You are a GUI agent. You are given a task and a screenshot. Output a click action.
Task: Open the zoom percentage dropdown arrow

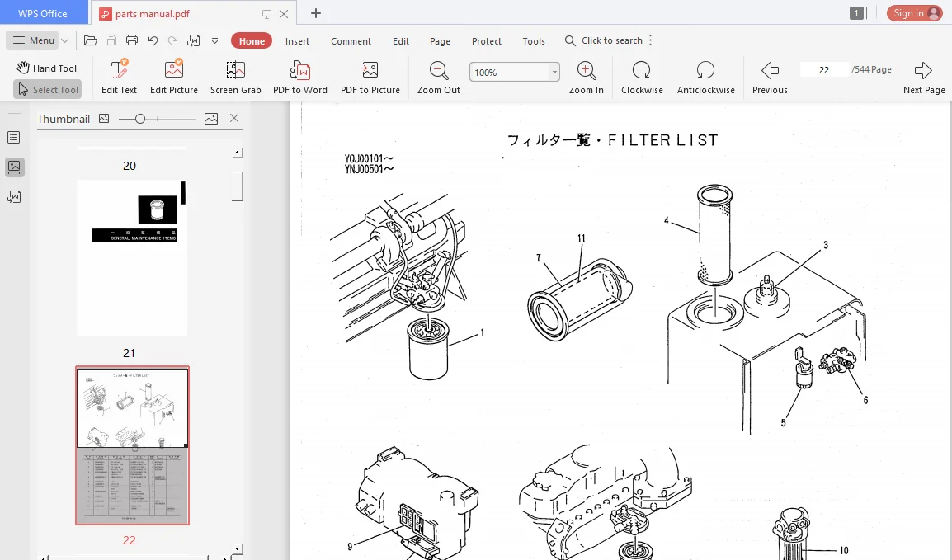pyautogui.click(x=554, y=73)
